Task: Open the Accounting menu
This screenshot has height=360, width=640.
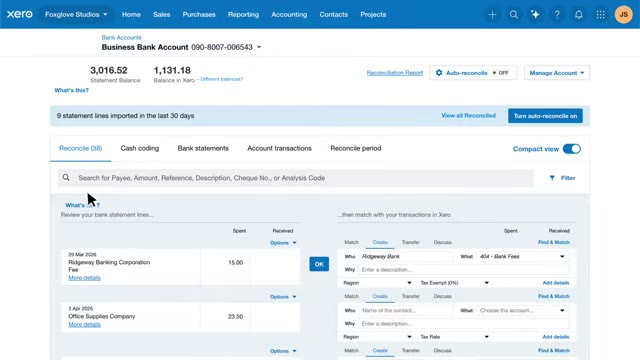Action: click(x=289, y=14)
